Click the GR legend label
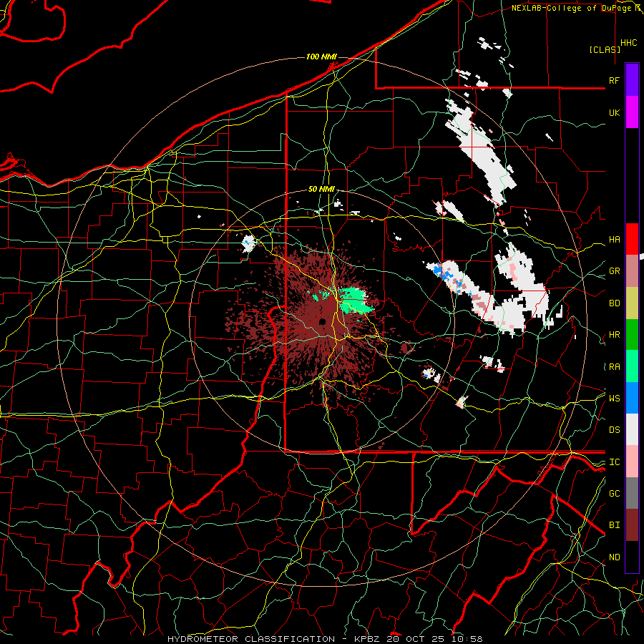This screenshot has height=644, width=644. tap(614, 271)
